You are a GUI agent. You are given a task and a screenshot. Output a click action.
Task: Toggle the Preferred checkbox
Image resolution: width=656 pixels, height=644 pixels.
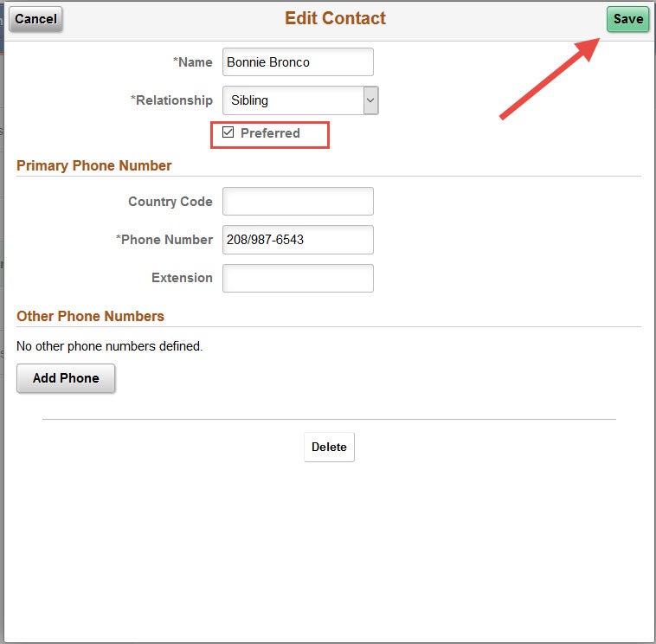click(228, 132)
